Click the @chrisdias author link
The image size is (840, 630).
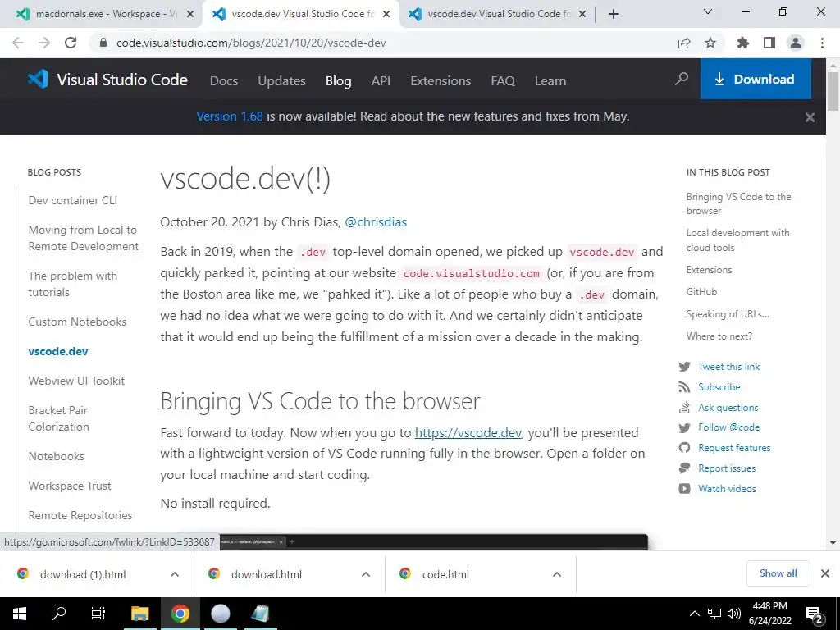(376, 221)
